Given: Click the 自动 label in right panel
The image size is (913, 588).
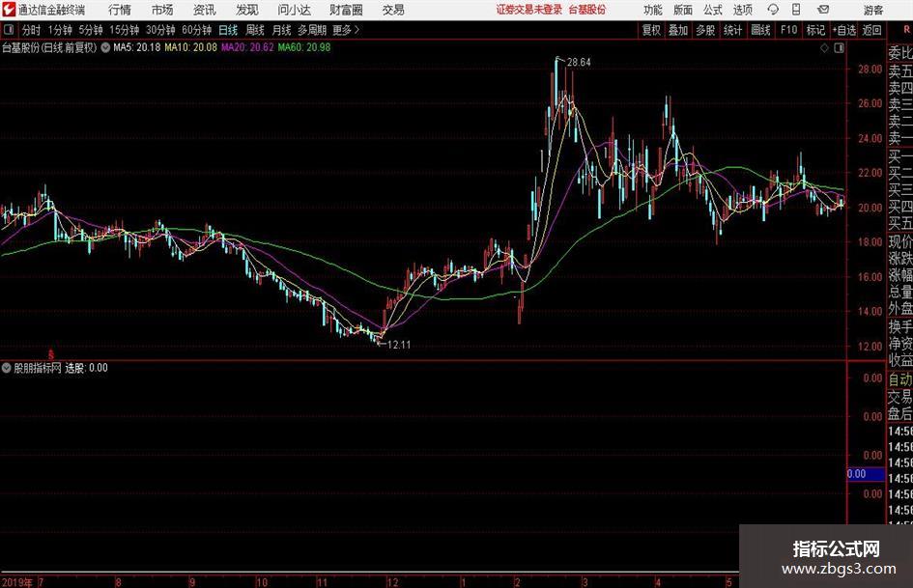Looking at the screenshot, I should point(900,379).
